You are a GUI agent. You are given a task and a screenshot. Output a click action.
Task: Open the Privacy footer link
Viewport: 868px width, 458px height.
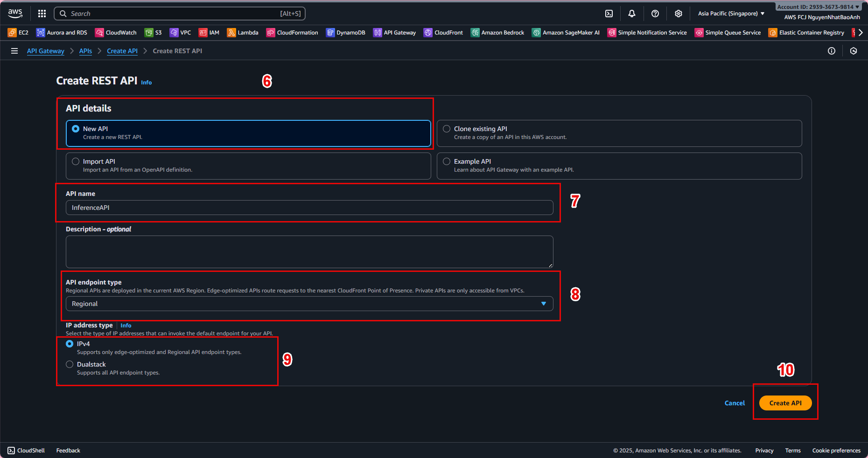tap(764, 451)
